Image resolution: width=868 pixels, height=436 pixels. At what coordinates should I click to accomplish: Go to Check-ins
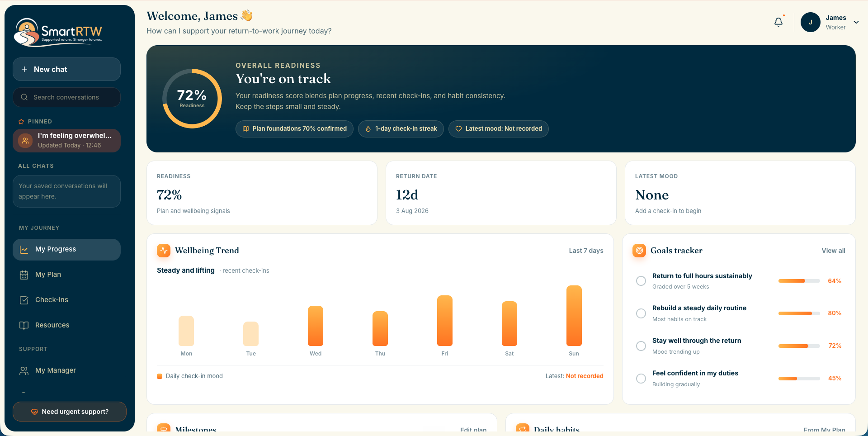pos(66,300)
